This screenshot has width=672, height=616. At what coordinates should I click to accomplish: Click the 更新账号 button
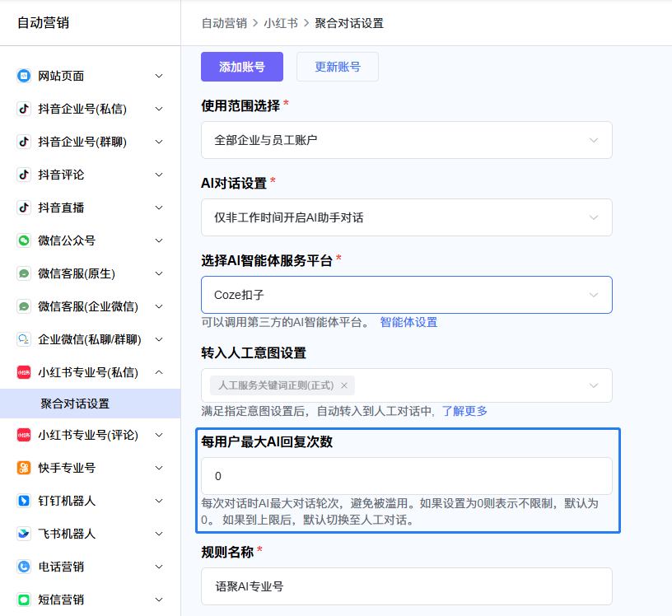(338, 67)
